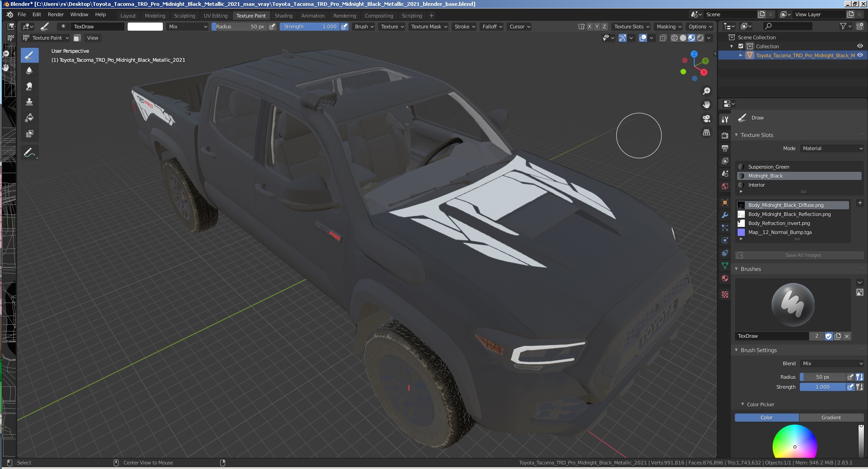
Task: Open texture slots Mode Material dropdown
Action: click(x=832, y=148)
